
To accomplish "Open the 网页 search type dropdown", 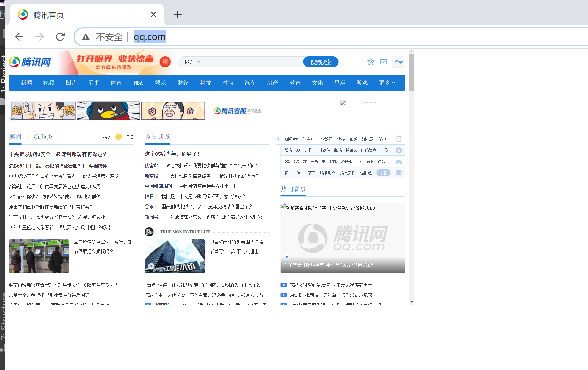I will click(191, 62).
